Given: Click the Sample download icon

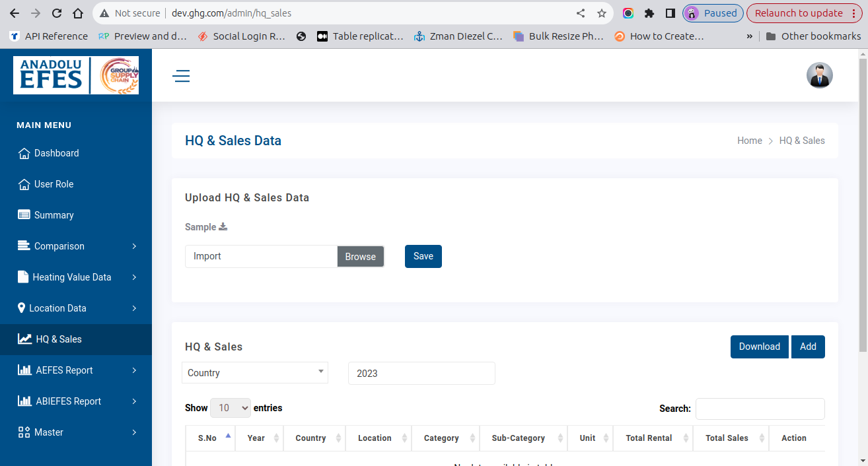Looking at the screenshot, I should point(223,227).
